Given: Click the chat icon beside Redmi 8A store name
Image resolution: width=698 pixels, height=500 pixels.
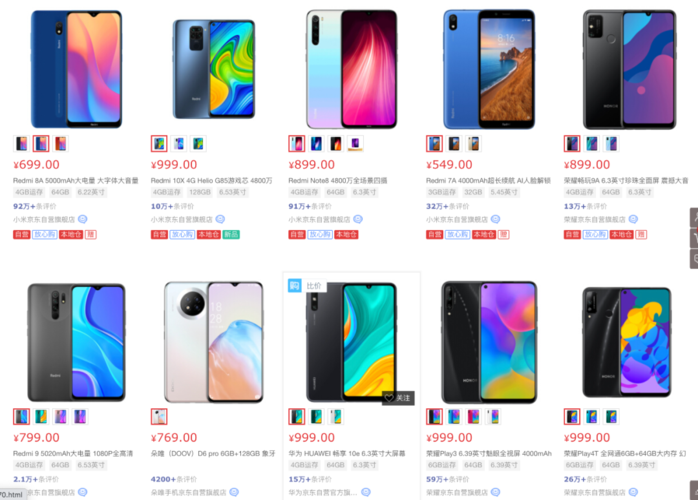Looking at the screenshot, I should tap(83, 219).
